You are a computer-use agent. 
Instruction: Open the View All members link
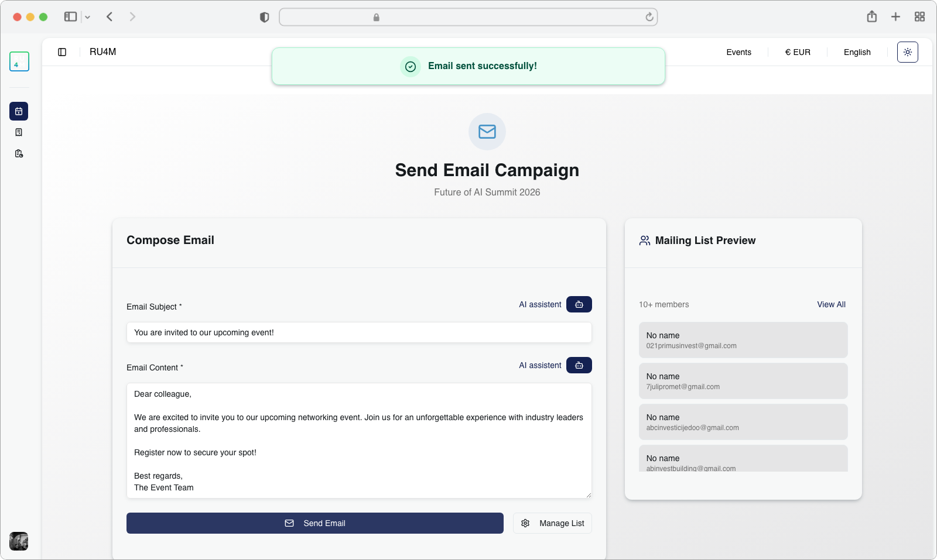coord(831,304)
